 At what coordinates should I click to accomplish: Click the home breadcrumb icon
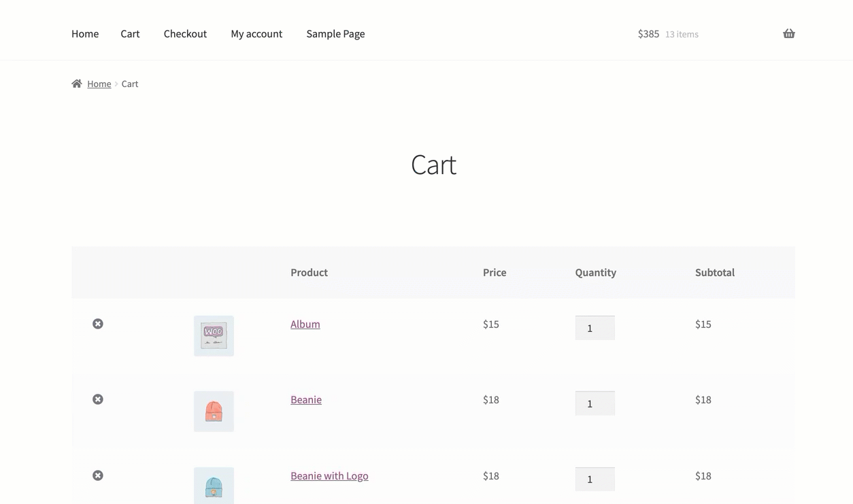click(x=77, y=84)
